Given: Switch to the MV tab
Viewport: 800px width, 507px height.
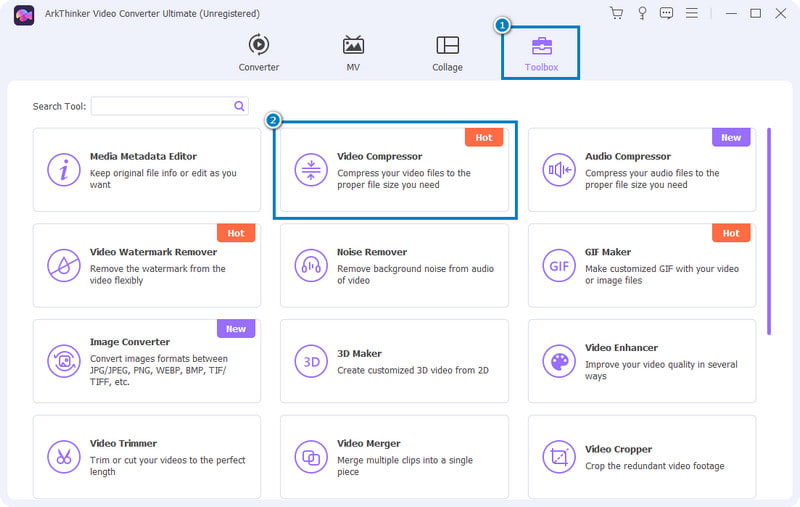Looking at the screenshot, I should [x=353, y=53].
